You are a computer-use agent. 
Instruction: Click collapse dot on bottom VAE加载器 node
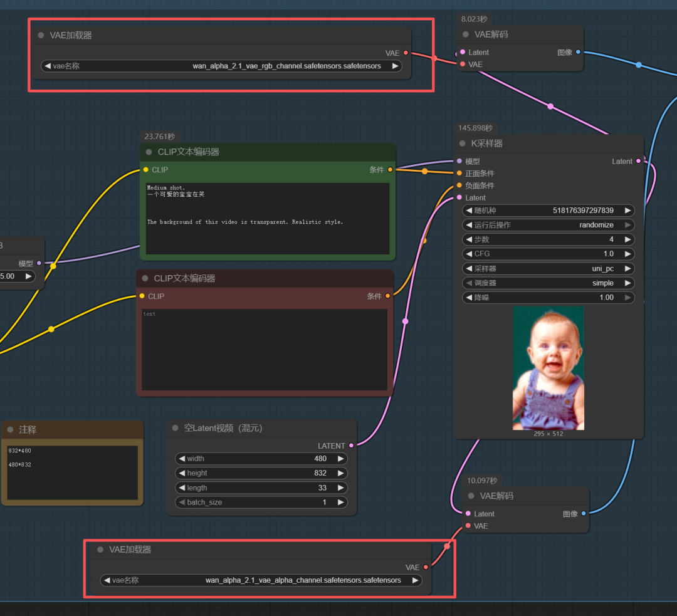tap(100, 550)
